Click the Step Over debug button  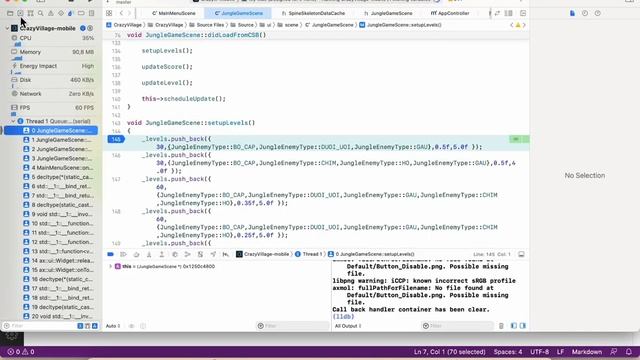coord(136,254)
